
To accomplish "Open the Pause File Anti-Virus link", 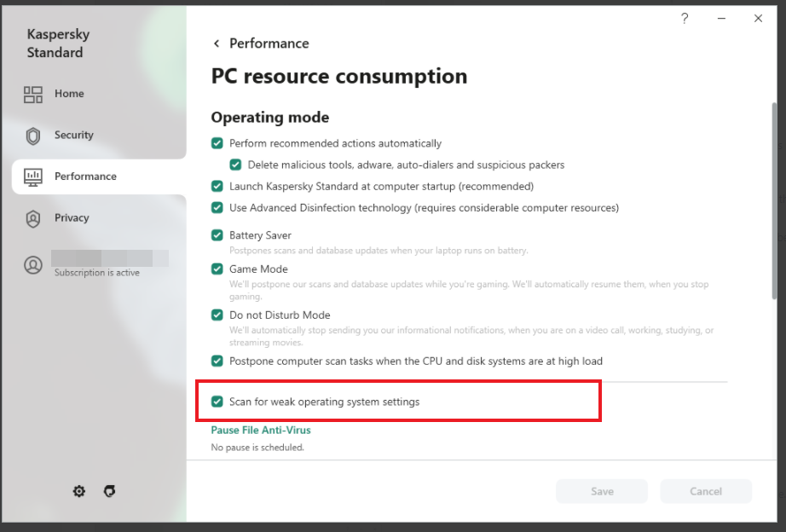I will pos(261,431).
